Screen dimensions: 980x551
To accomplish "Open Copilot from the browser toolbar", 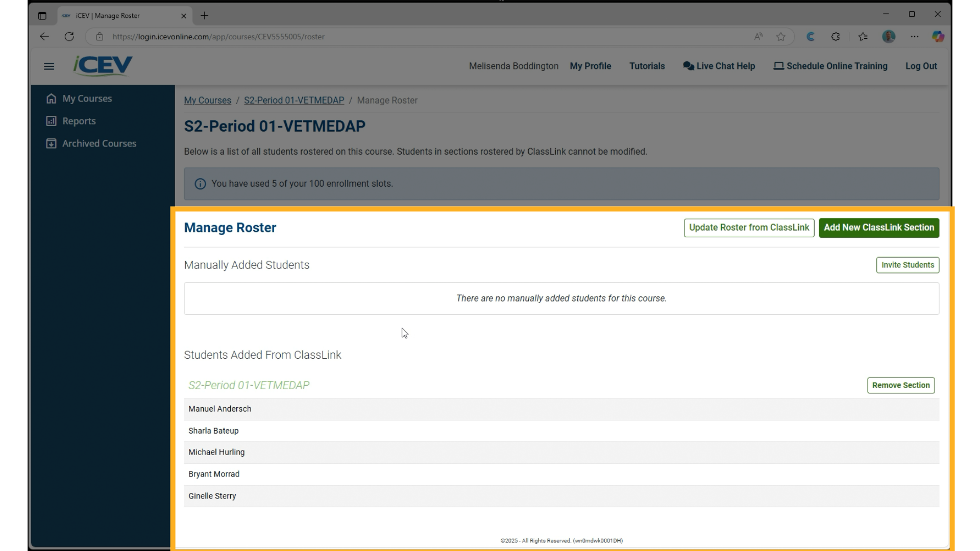I will click(938, 36).
